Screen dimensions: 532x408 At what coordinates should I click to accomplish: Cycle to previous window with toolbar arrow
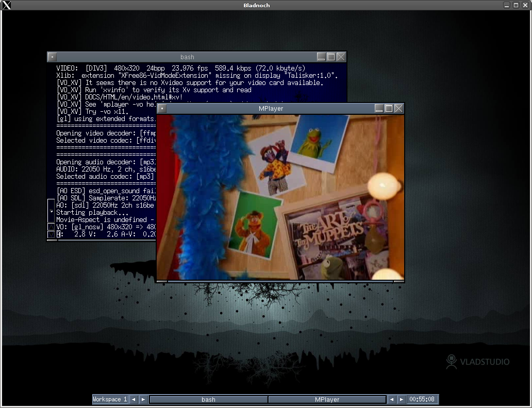[x=391, y=399]
